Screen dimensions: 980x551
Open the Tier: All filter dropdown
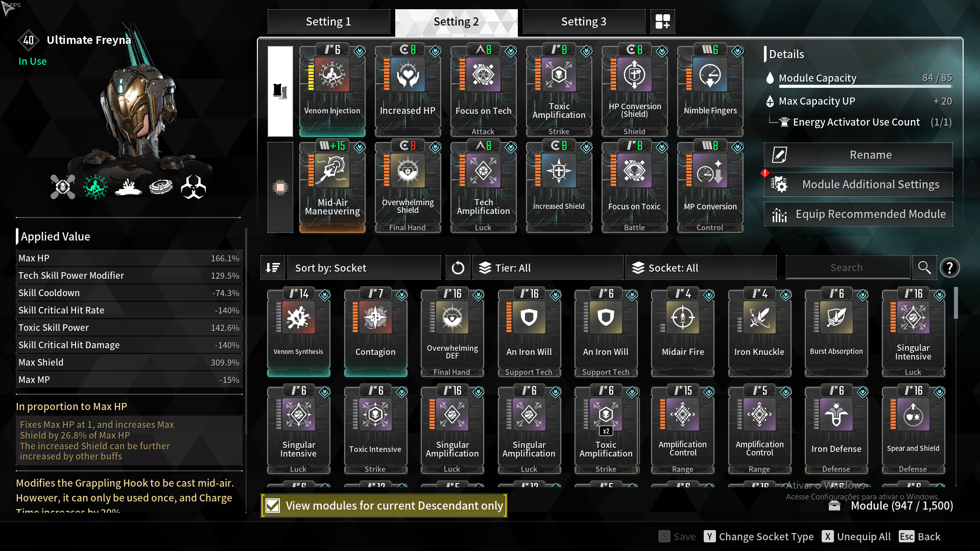click(x=547, y=268)
